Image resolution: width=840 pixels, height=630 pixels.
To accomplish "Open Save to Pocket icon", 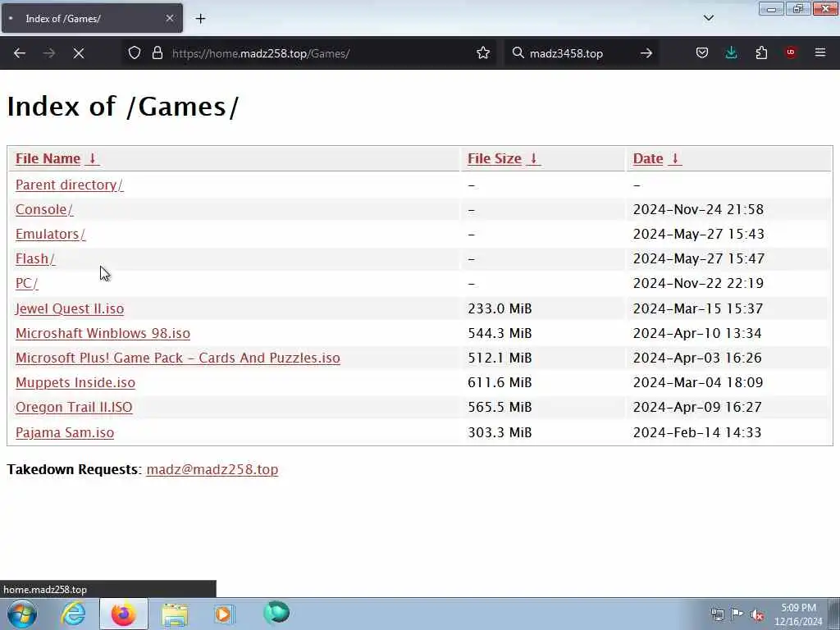I will pyautogui.click(x=702, y=53).
